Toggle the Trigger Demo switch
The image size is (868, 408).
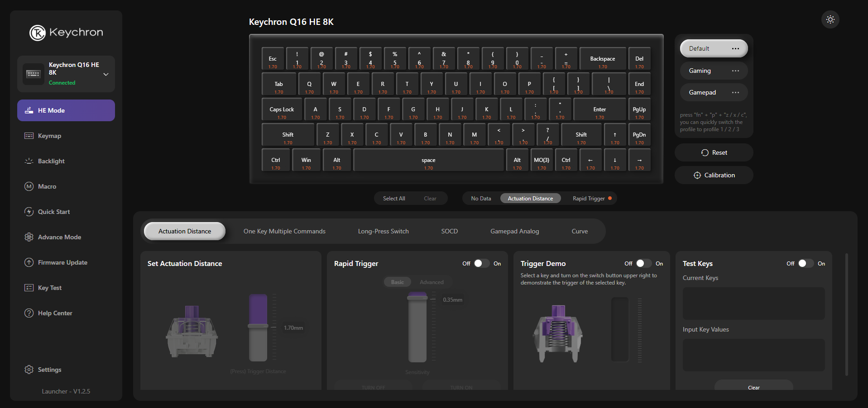644,263
